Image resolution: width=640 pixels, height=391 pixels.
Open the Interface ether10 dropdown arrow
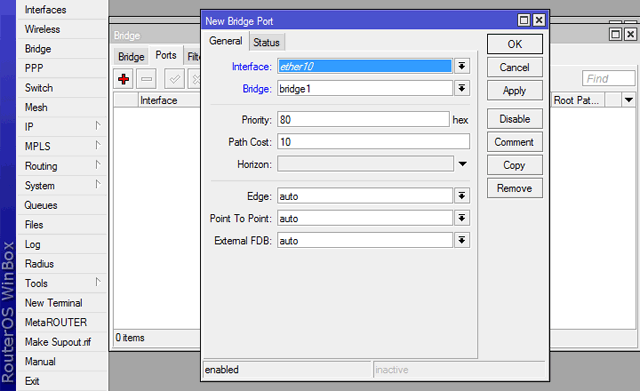(x=462, y=66)
